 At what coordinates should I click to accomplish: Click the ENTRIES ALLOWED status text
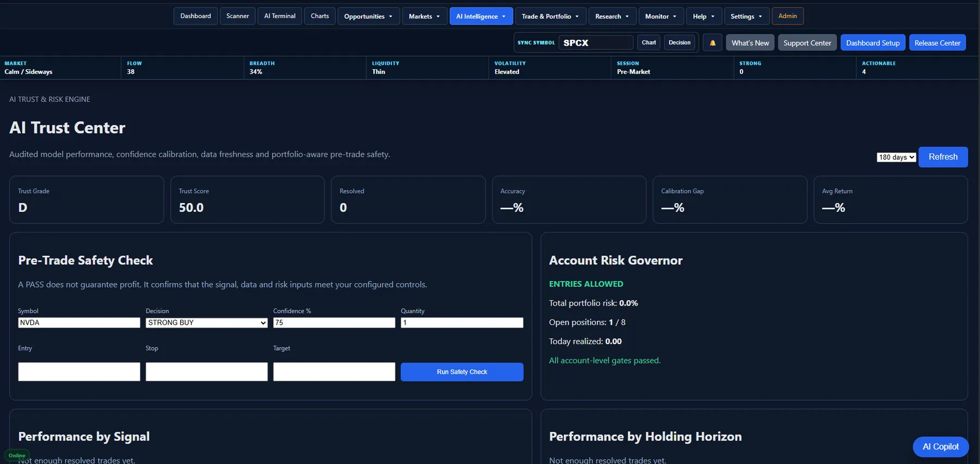tap(586, 284)
